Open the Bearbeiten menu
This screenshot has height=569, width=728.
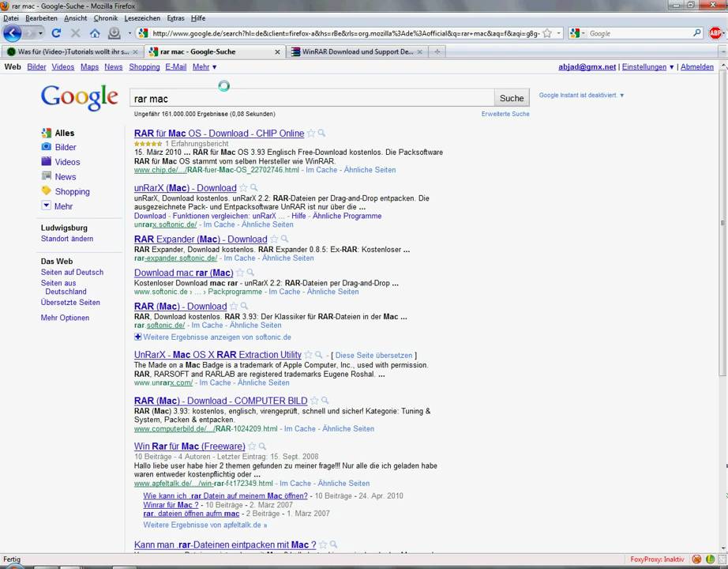pyautogui.click(x=41, y=18)
